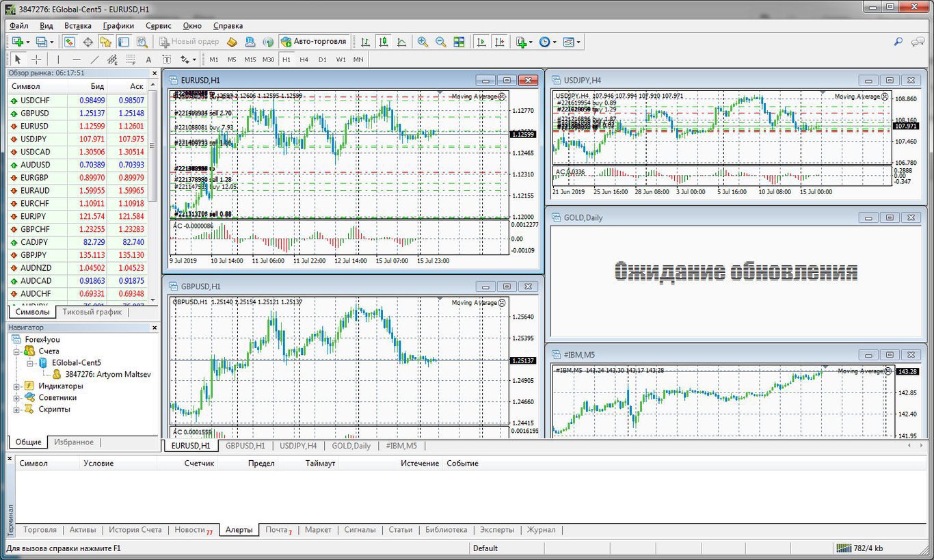The height and width of the screenshot is (560, 934).
Task: Toggle chart shift icon
Action: pos(500,42)
